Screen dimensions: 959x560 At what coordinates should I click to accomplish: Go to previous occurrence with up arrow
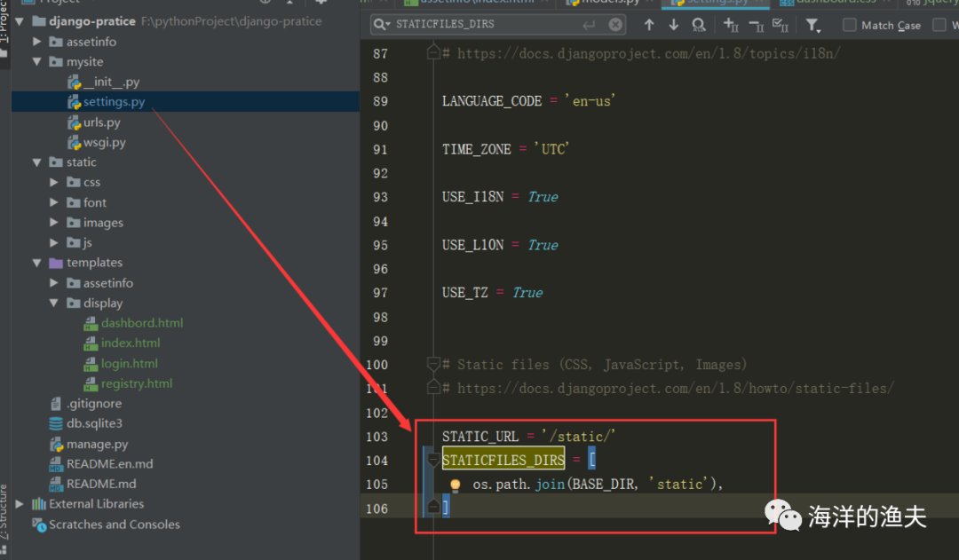649,25
